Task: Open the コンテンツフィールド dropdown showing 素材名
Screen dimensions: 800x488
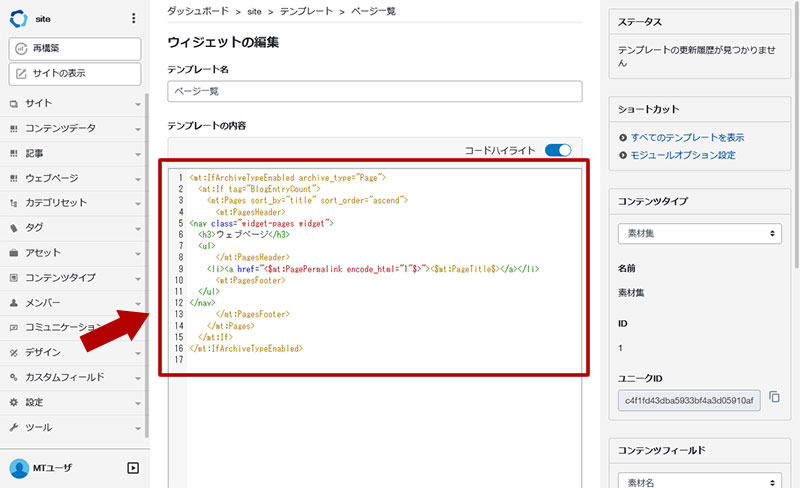Action: [699, 481]
